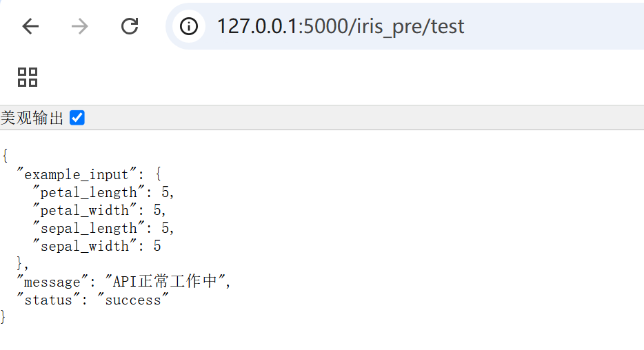This screenshot has height=350, width=644.
Task: Uncheck the 美观输出 checkbox
Action: click(77, 118)
